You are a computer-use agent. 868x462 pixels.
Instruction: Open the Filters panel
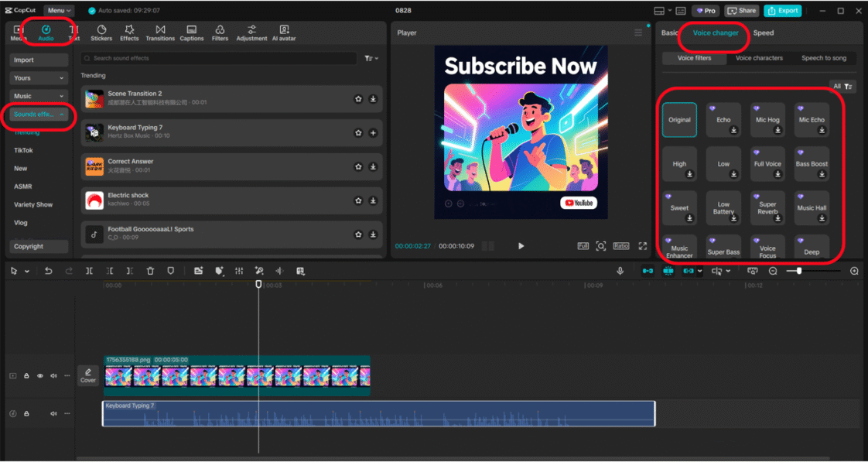pyautogui.click(x=220, y=33)
